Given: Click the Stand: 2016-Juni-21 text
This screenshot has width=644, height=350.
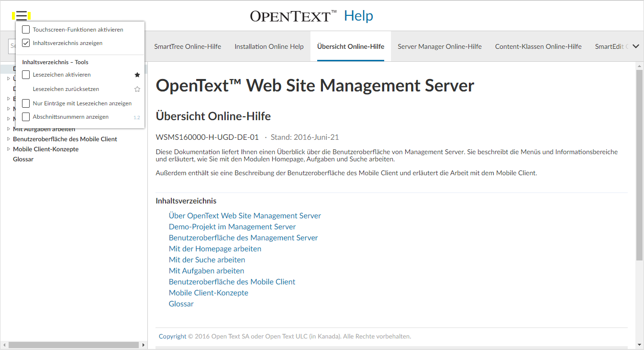Looking at the screenshot, I should 305,137.
